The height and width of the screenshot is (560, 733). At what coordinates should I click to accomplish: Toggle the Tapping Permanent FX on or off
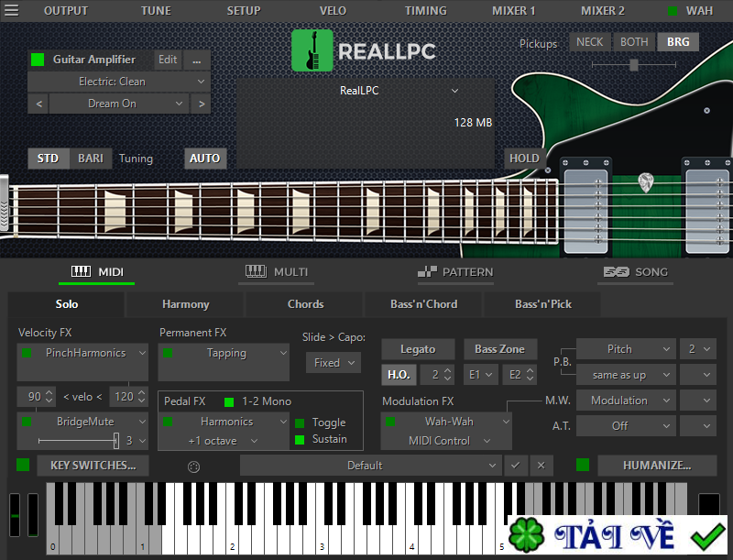pos(167,352)
